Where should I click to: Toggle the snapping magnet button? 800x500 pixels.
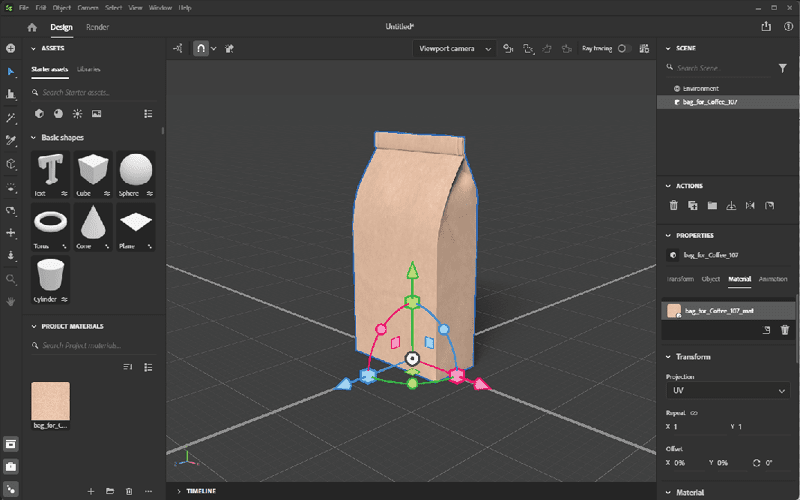[201, 48]
